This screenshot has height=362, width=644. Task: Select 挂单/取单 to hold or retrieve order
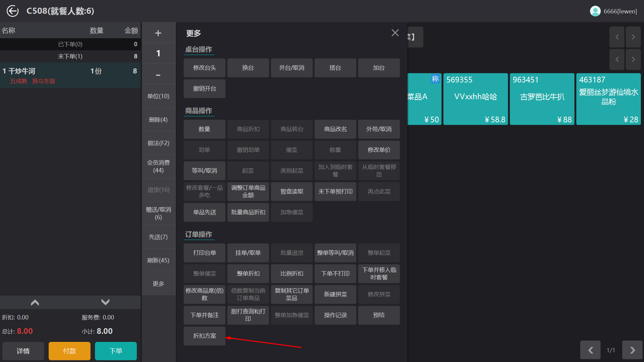click(248, 253)
